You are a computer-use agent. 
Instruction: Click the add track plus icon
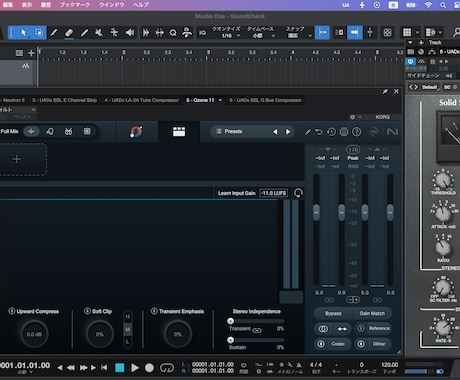point(31,53)
